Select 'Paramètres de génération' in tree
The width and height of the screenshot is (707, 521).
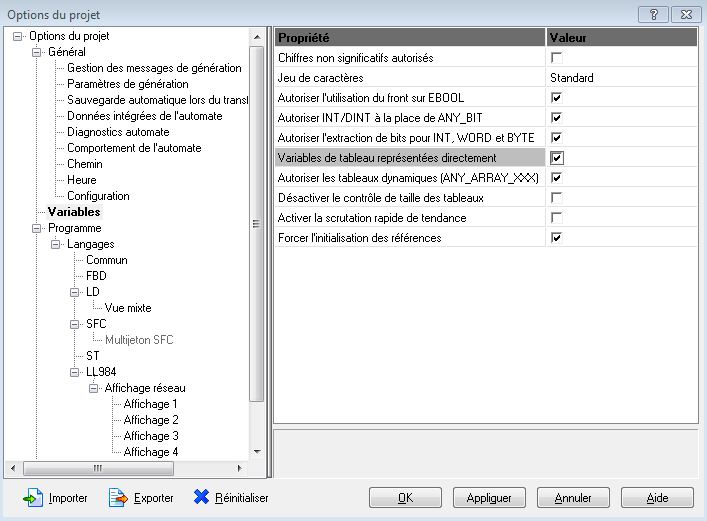[x=127, y=84]
